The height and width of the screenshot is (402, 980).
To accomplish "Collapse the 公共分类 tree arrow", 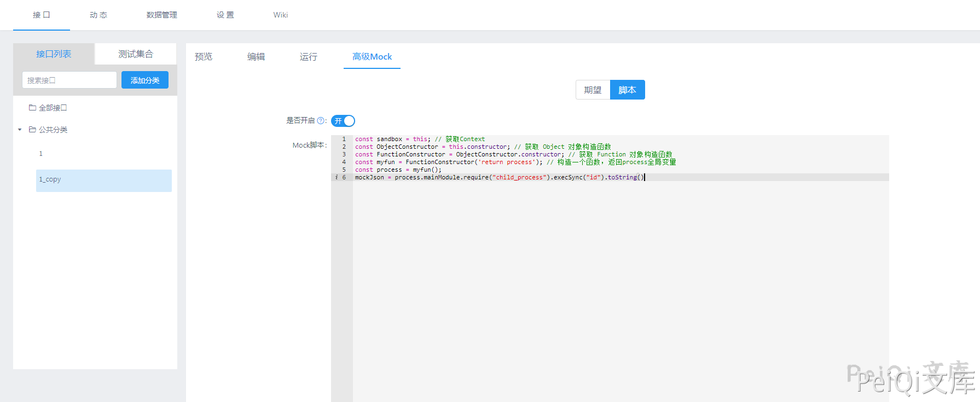I will click(x=20, y=130).
